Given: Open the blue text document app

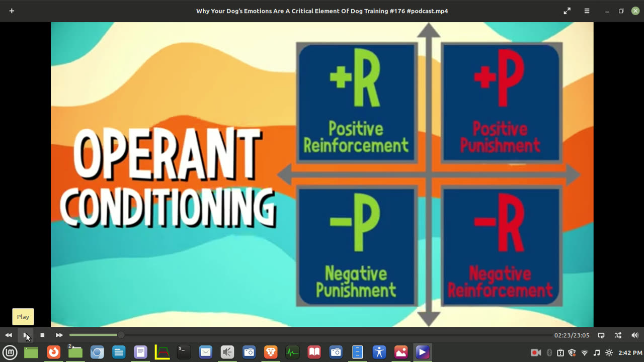Looking at the screenshot, I should pyautogui.click(x=119, y=352).
